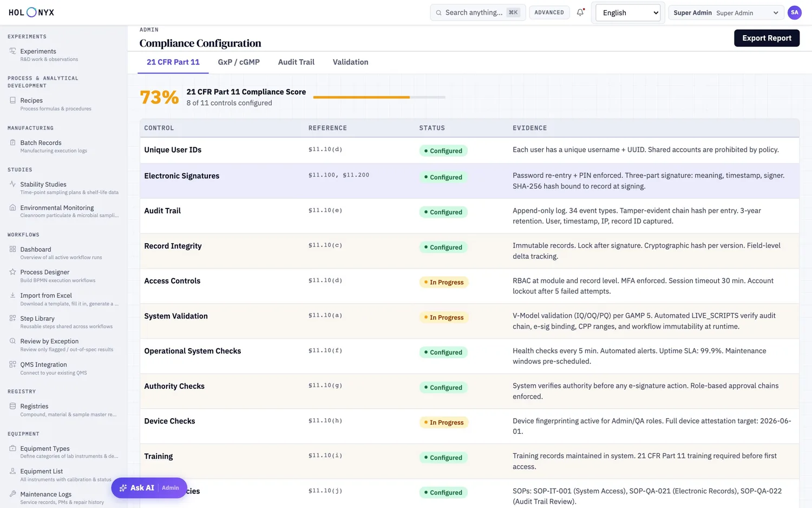Select the Unique User IDs row

point(469,150)
